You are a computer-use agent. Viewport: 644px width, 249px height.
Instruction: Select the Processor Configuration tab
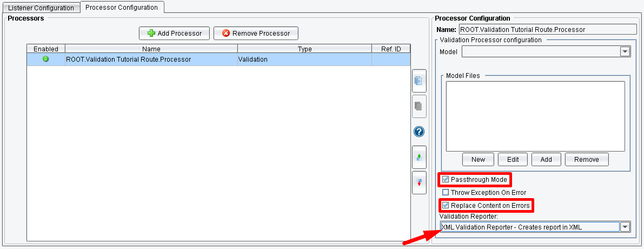click(122, 8)
